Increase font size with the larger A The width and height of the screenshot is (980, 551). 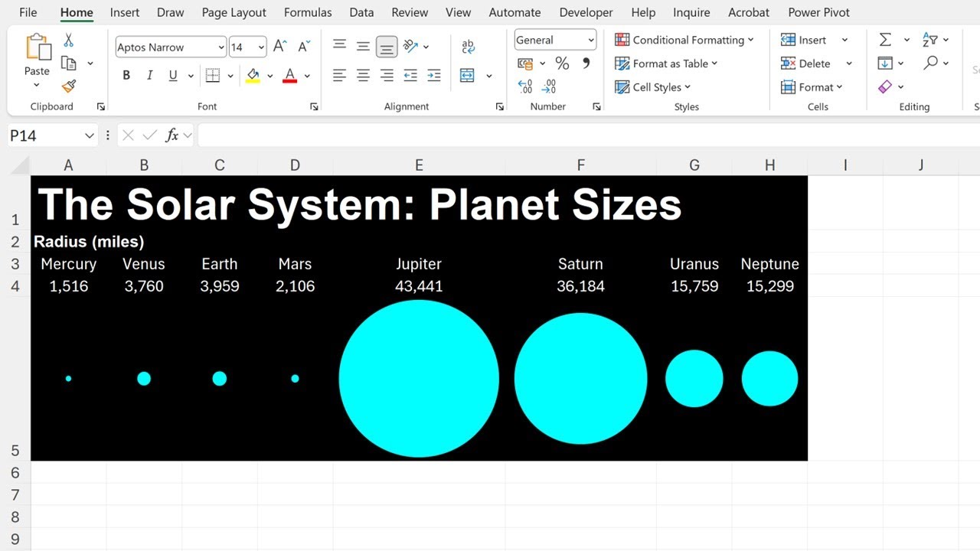[279, 47]
